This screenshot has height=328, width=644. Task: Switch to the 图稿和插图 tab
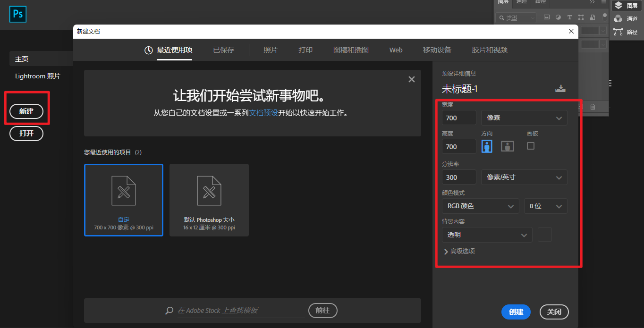point(351,50)
